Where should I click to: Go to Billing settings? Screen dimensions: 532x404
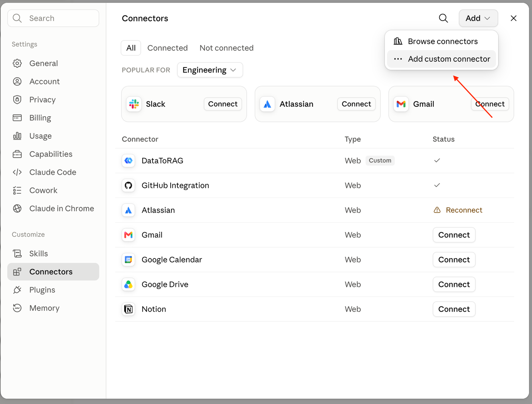(53, 118)
